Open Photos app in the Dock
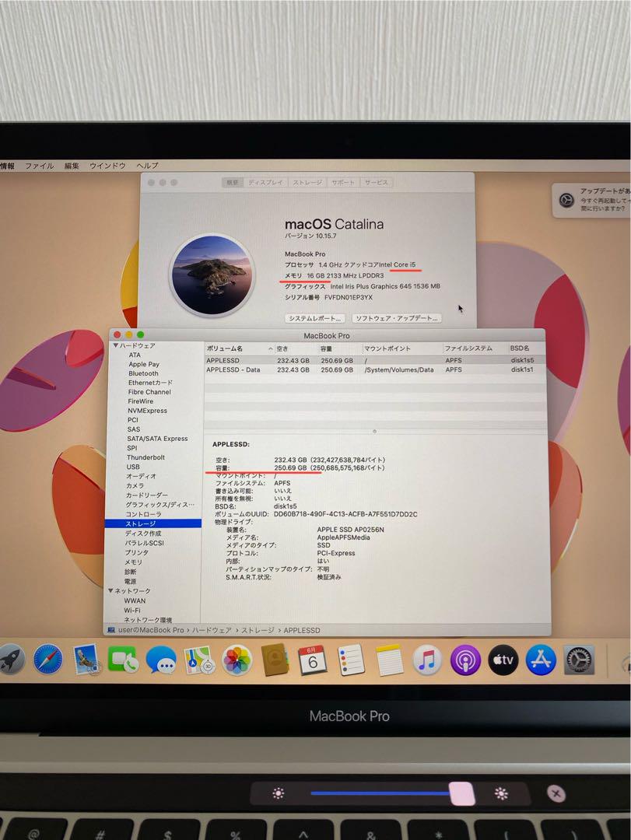Image resolution: width=631 pixels, height=840 pixels. [237, 660]
